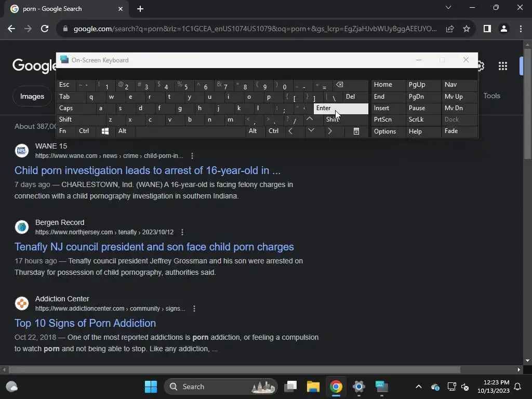Toggle the Fade key on the On-Screen Keyboard
Viewport: 532px width, 399px height.
[459, 131]
